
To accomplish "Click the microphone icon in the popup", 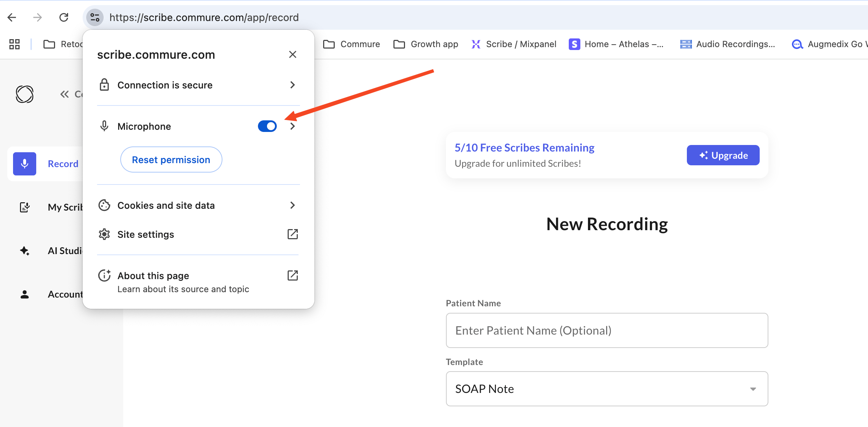I will (x=104, y=126).
